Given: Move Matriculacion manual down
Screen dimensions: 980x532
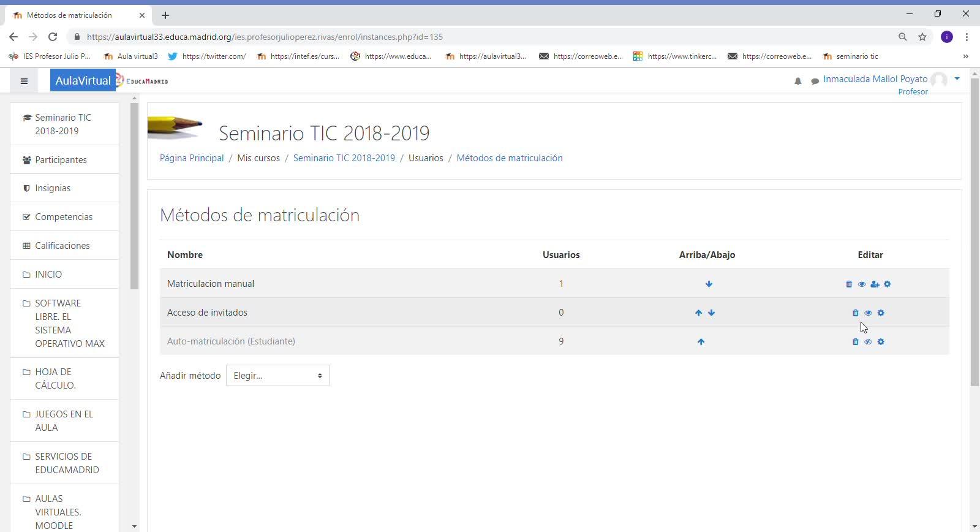Looking at the screenshot, I should pos(709,284).
